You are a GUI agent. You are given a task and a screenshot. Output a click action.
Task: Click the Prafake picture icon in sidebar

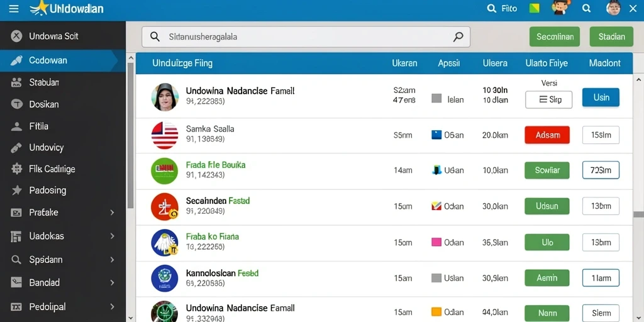16,213
